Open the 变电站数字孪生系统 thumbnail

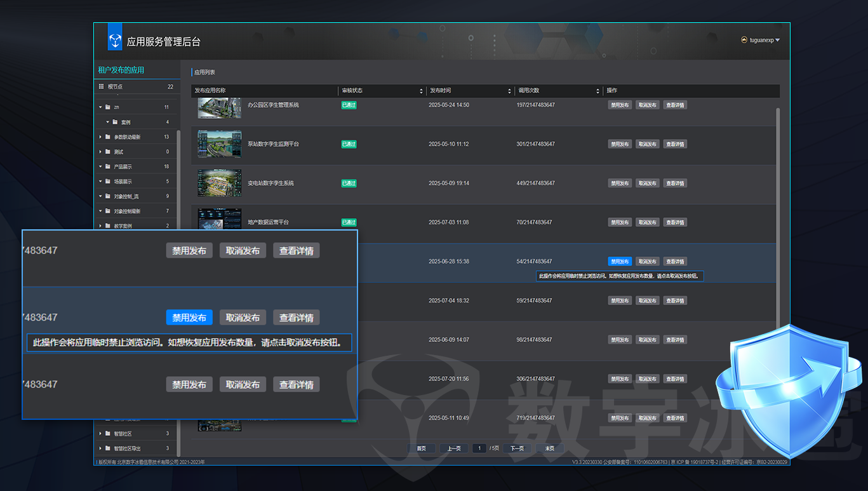point(219,183)
